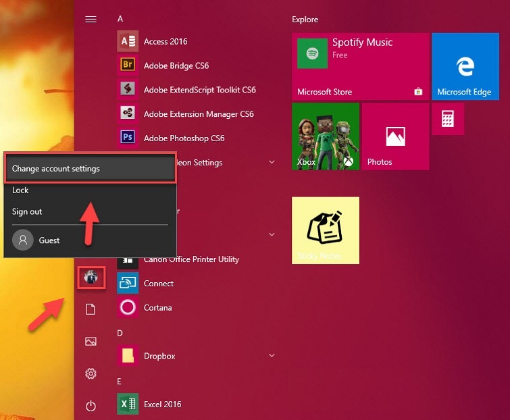Open the hamburger menu at top
The height and width of the screenshot is (420, 510).
(x=91, y=20)
